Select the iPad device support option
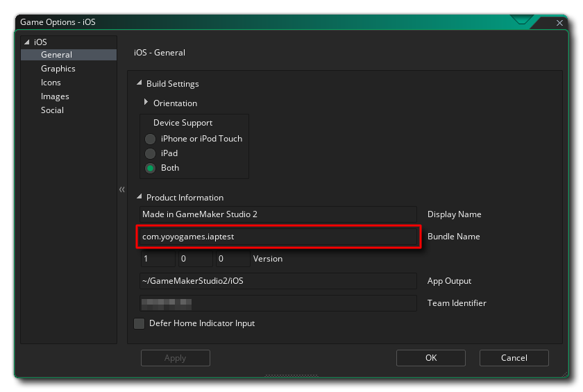This screenshot has height=392, width=583. (x=150, y=153)
